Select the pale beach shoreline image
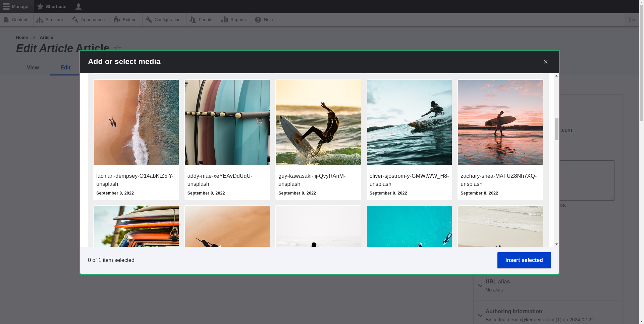The image size is (644, 324). [500, 226]
